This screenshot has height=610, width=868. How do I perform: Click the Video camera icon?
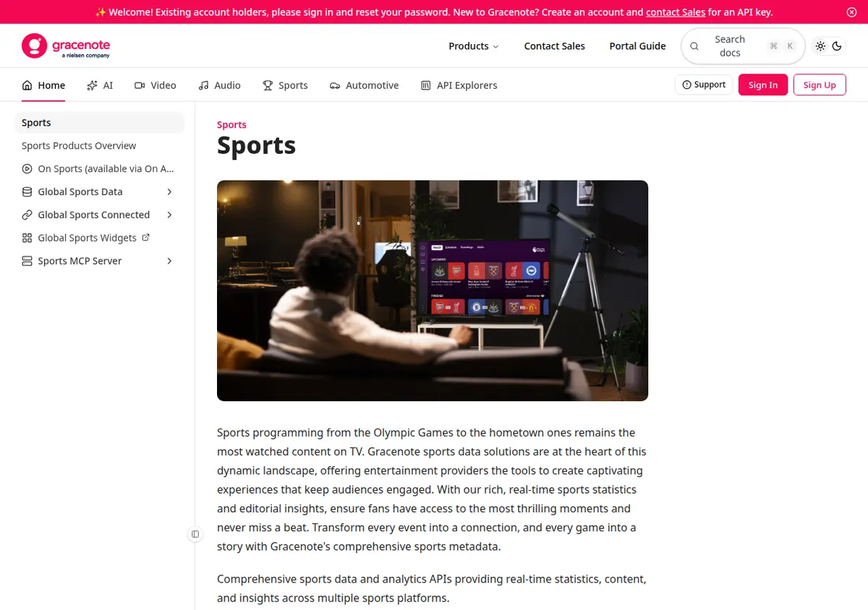140,85
